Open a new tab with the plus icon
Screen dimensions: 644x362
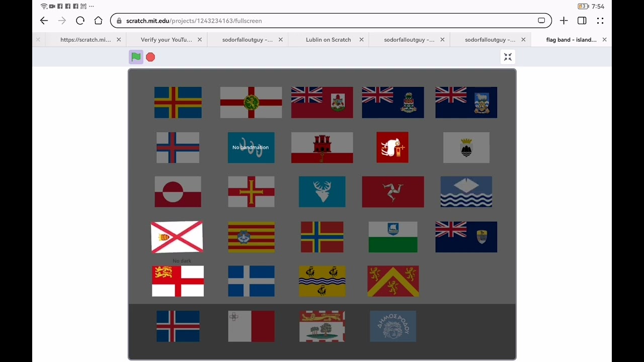point(563,21)
